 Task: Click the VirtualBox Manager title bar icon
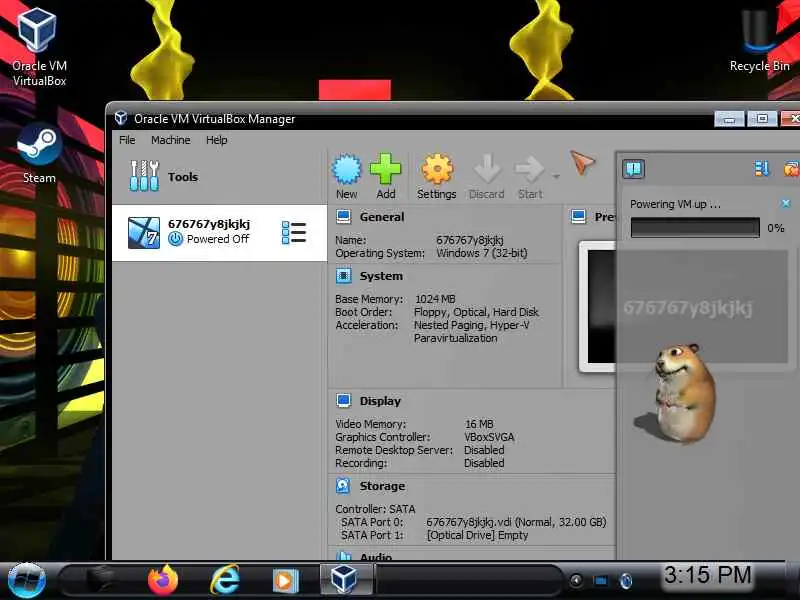[120, 118]
